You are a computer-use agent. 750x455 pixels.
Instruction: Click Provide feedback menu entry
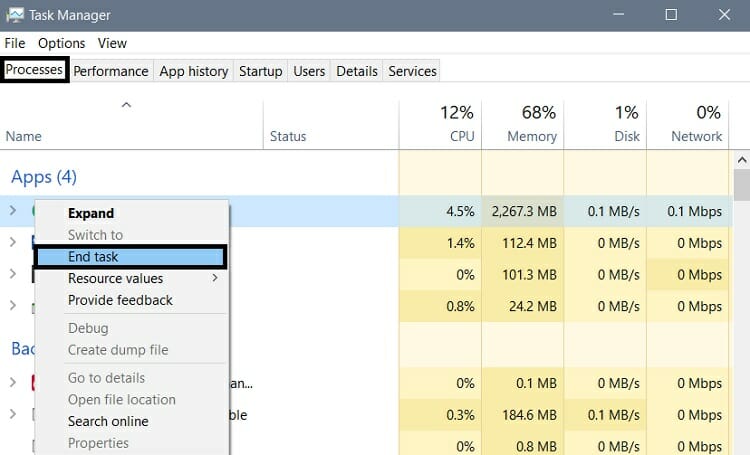click(x=120, y=300)
